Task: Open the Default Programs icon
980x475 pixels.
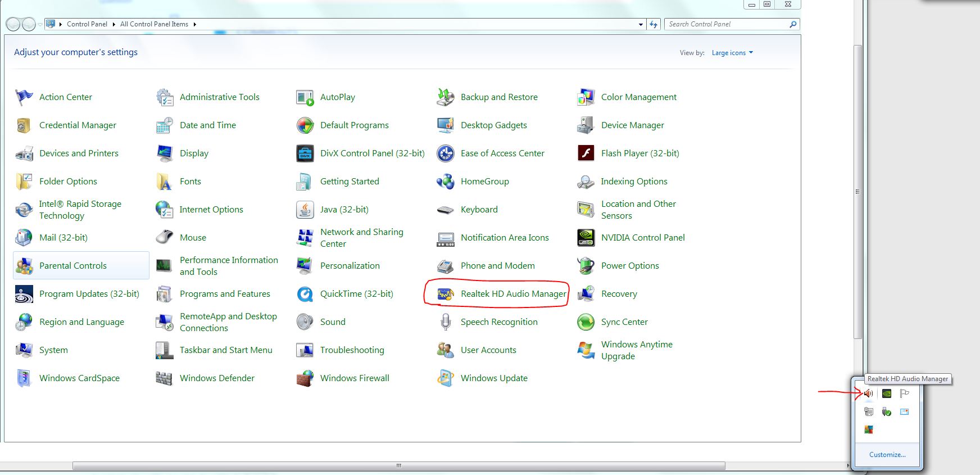Action: [x=305, y=125]
